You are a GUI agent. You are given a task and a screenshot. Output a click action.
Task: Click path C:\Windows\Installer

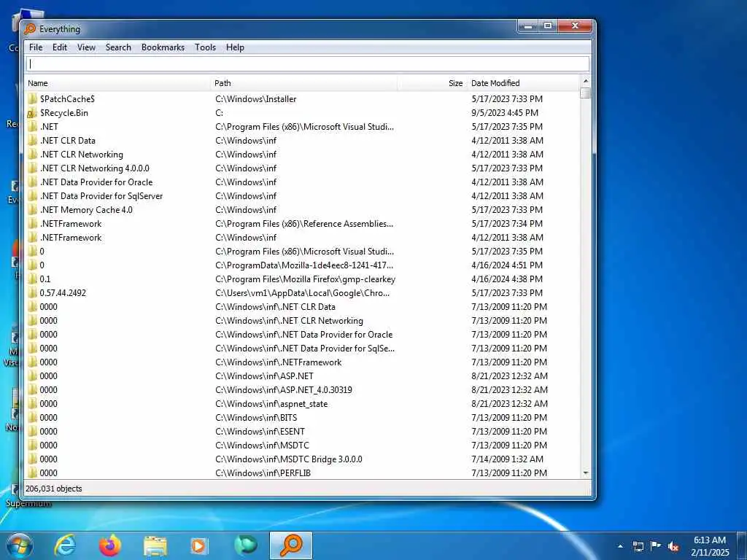(256, 99)
